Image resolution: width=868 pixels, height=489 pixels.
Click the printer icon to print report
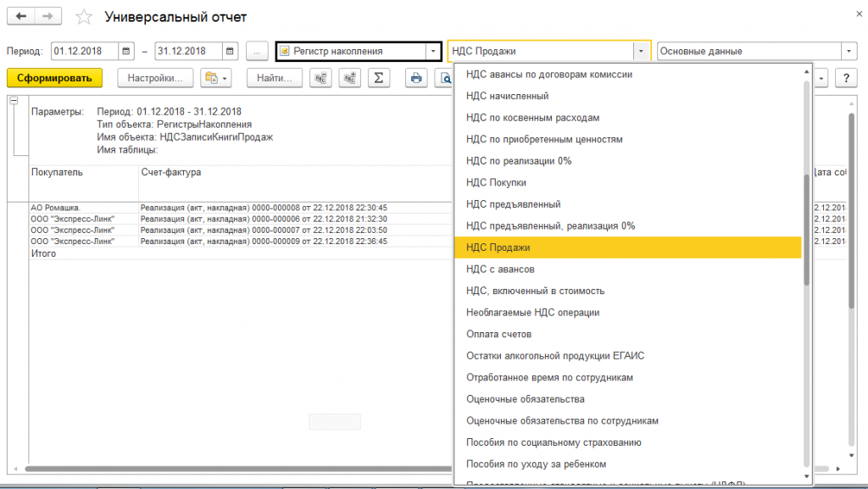click(x=416, y=79)
